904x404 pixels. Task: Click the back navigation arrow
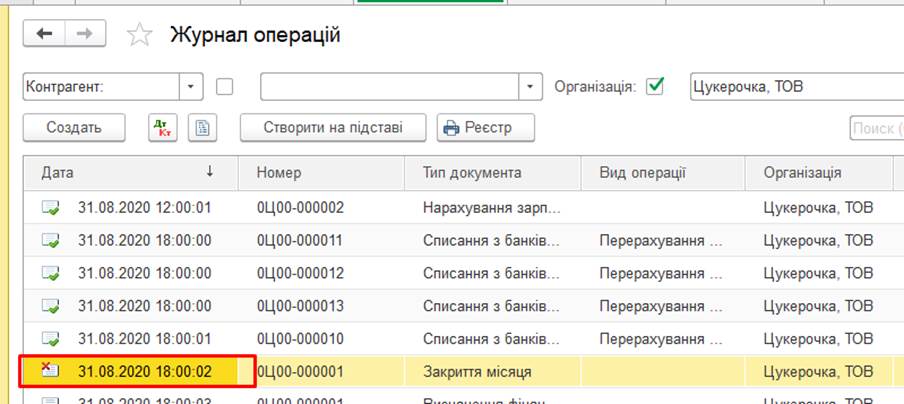click(44, 34)
